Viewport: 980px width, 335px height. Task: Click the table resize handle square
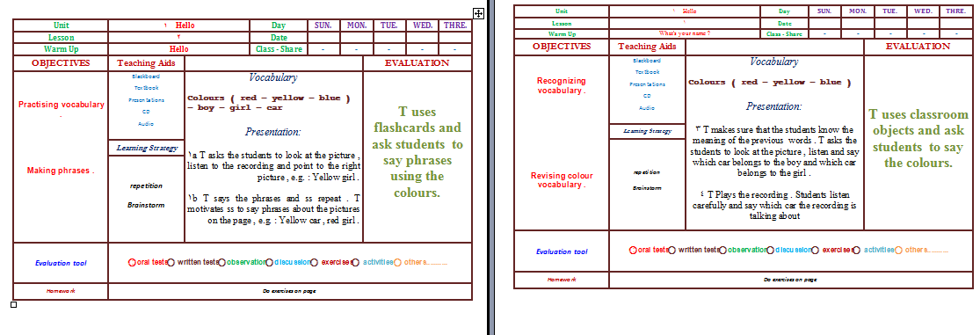pyautogui.click(x=14, y=305)
